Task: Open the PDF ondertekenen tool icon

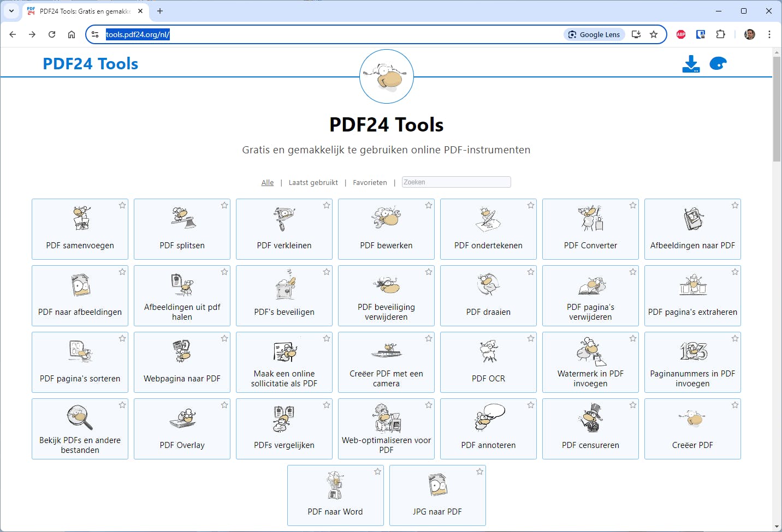Action: pyautogui.click(x=488, y=219)
